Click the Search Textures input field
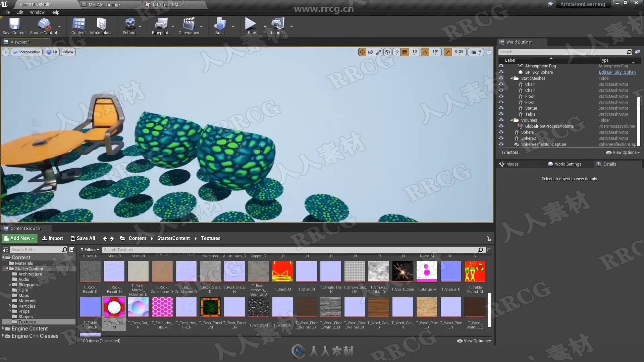 (290, 250)
